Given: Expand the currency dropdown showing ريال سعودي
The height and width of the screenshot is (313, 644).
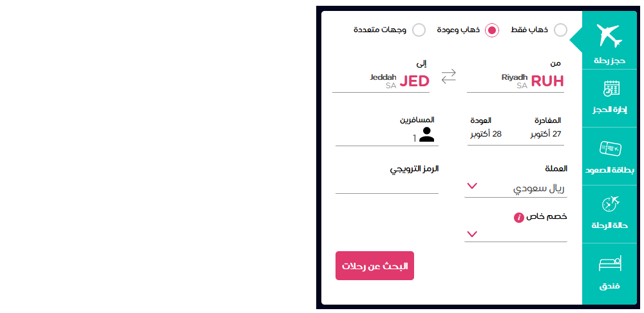Looking at the screenshot, I should coord(515,189).
